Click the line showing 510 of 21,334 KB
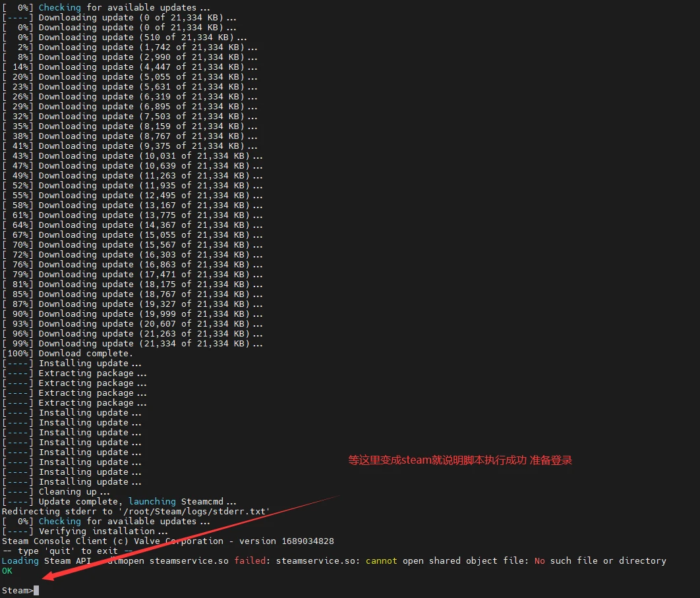 point(125,37)
